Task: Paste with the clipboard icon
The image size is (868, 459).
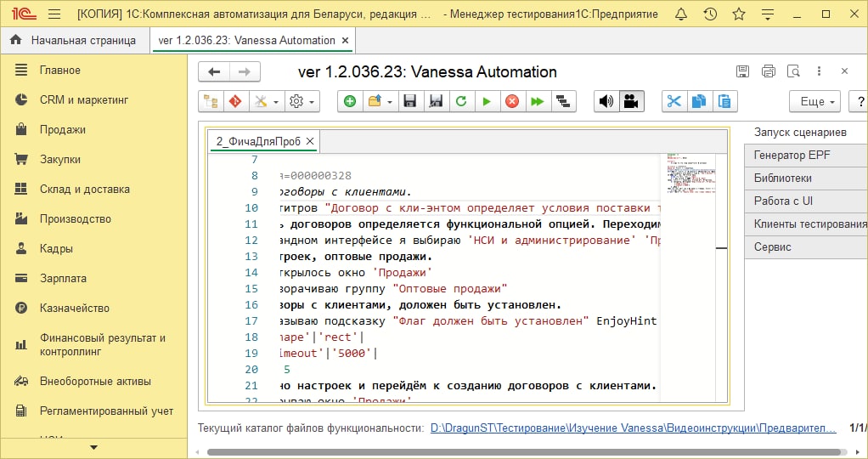Action: point(724,101)
